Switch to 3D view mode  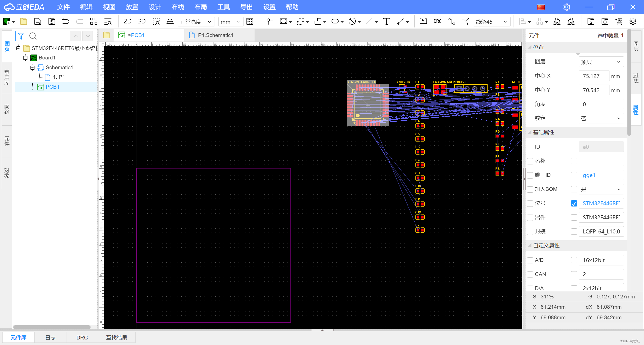pos(142,21)
